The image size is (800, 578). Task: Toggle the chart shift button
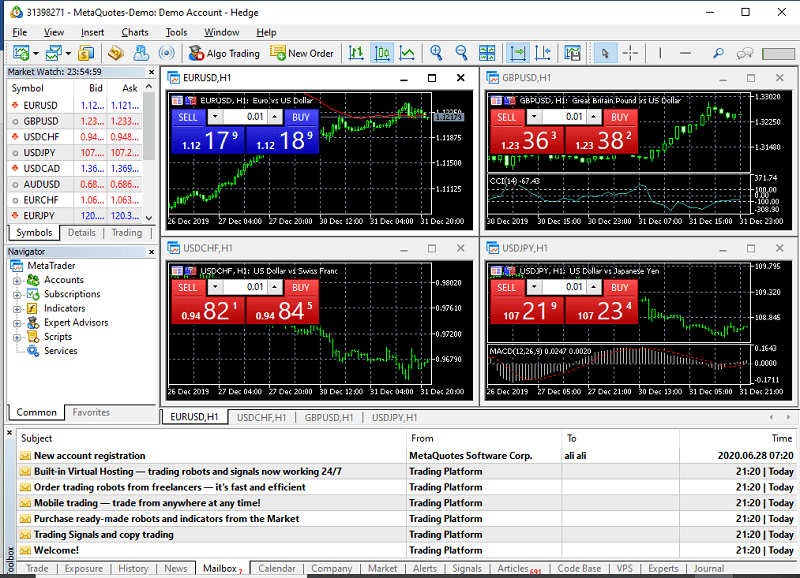click(543, 53)
